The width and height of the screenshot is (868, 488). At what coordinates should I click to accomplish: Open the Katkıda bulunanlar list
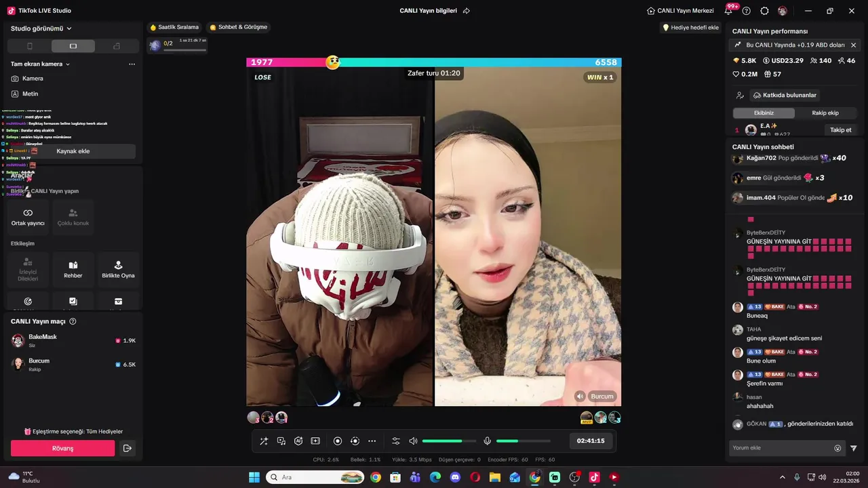pos(786,96)
